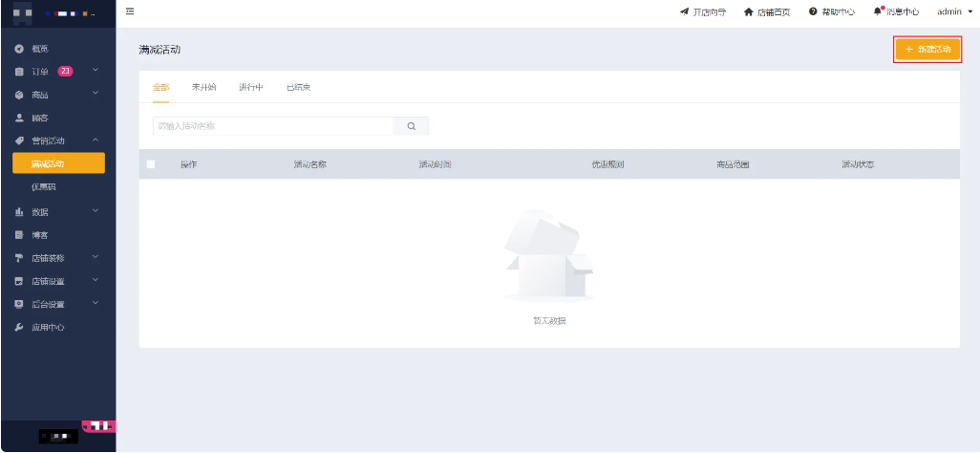Open the 消息中心 link
Image resolution: width=980 pixels, height=453 pixels.
pos(904,11)
